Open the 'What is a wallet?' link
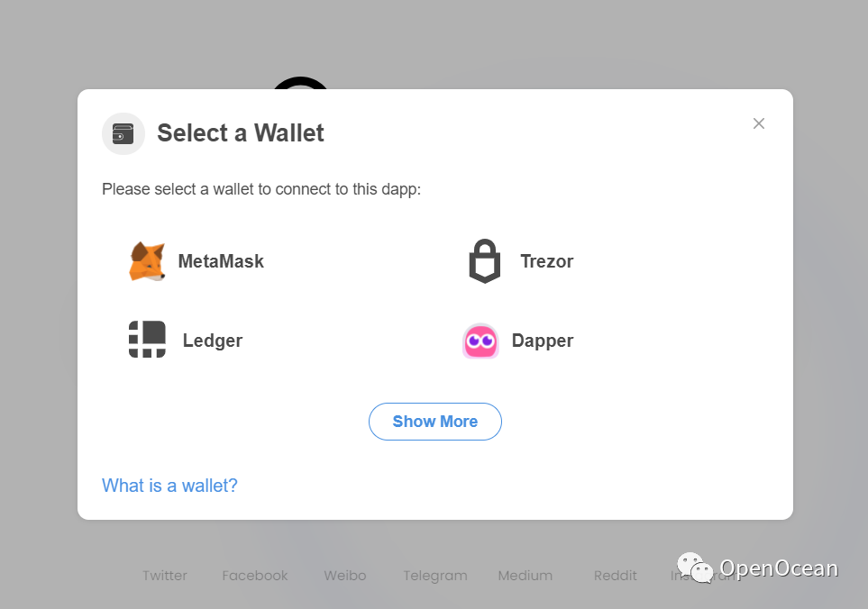Viewport: 868px width, 609px height. tap(169, 486)
